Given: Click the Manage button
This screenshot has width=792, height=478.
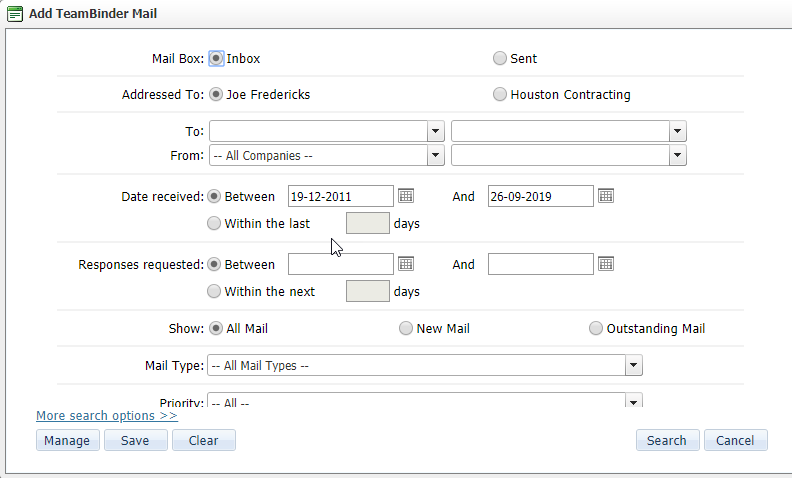Looking at the screenshot, I should 68,440.
